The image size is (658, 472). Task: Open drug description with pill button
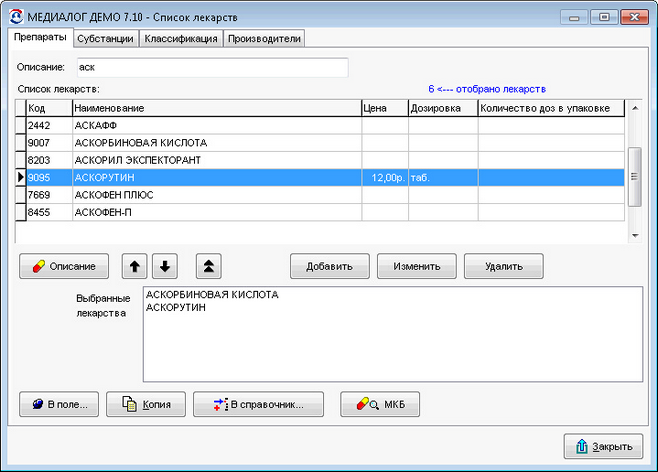(x=65, y=266)
